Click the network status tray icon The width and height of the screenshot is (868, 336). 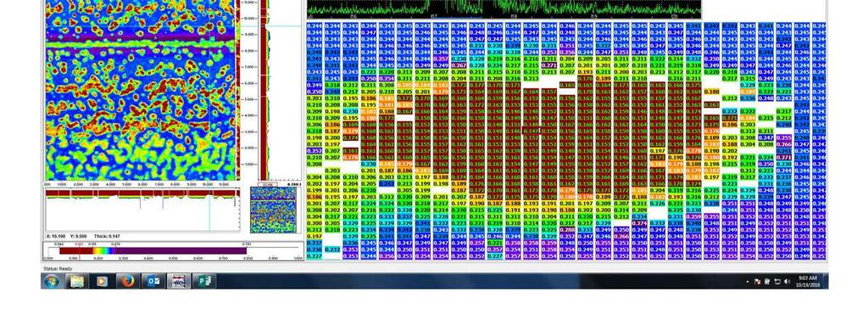(x=777, y=282)
